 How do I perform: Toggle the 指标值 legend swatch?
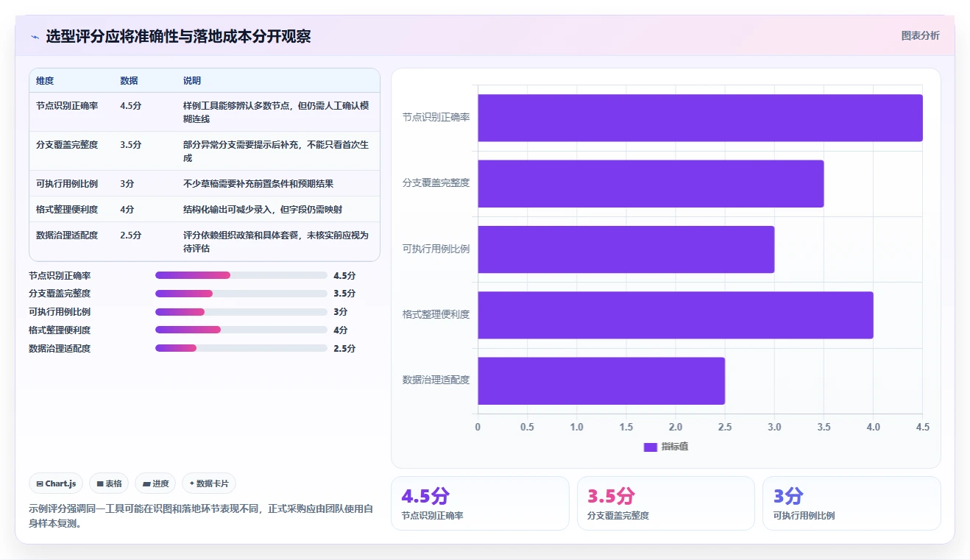(x=650, y=447)
